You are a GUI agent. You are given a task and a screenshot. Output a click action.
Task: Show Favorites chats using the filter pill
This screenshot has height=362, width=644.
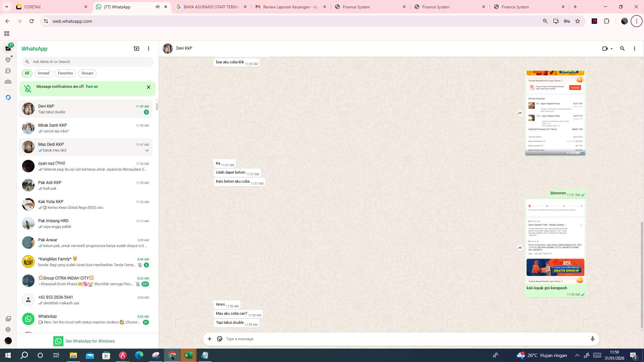pos(65,73)
